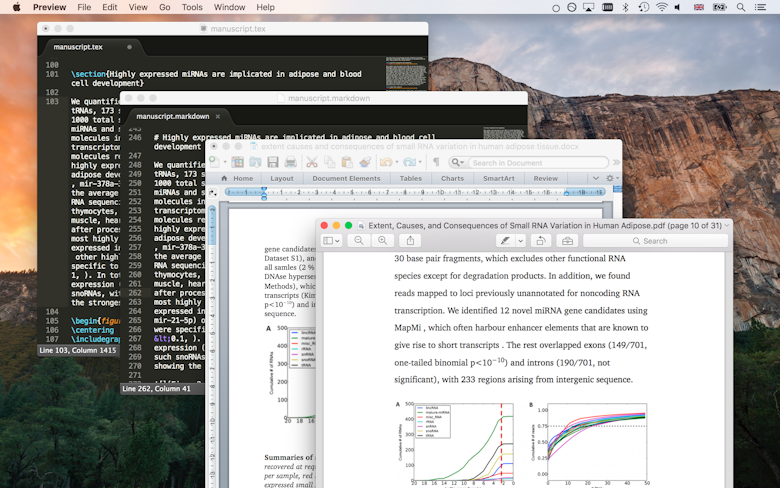The image size is (780, 488).
Task: Select the manuscript.markdown tab in the editor
Action: (173, 116)
